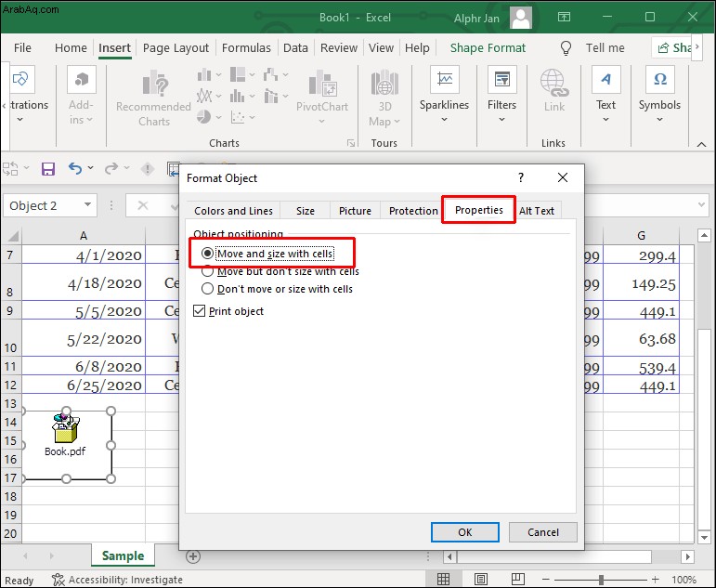
Task: Expand the Symbols dropdown chevron
Action: click(x=659, y=120)
